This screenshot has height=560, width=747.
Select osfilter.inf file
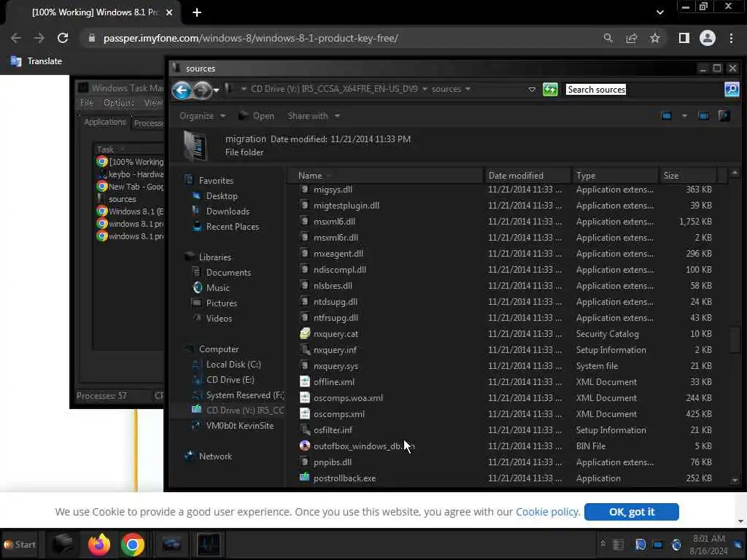[333, 430]
